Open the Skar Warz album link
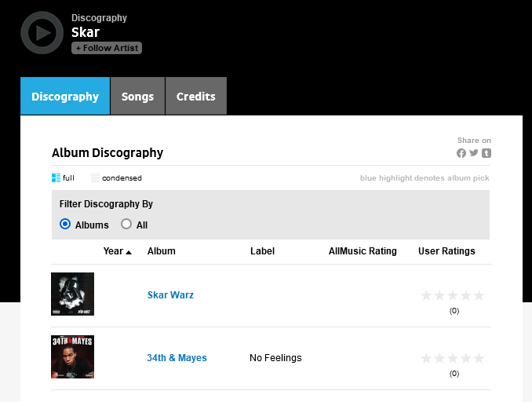Screen dimensions: 532x402 click(x=170, y=295)
